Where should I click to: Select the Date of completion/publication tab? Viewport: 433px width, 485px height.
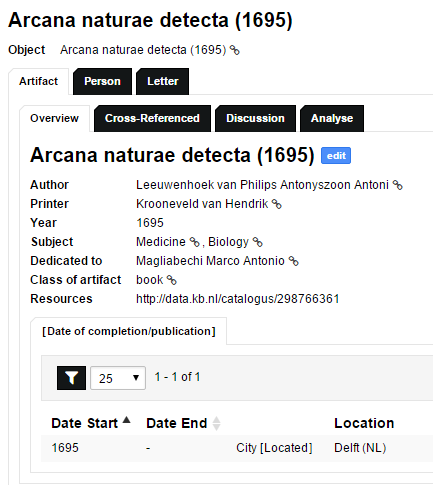point(129,331)
